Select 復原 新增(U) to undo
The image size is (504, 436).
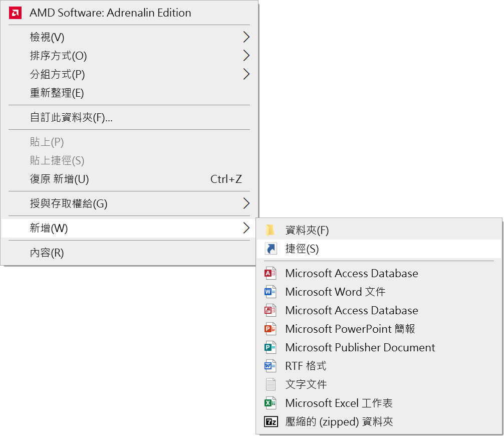click(x=59, y=179)
